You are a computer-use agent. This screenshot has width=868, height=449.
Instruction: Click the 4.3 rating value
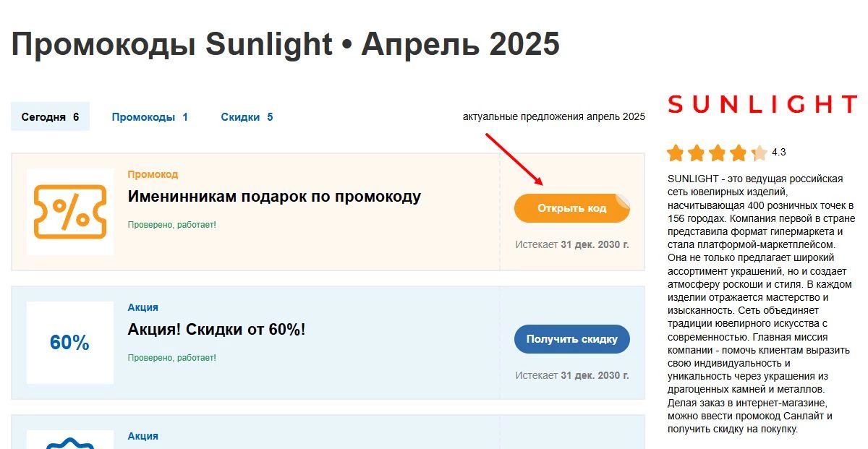778,153
